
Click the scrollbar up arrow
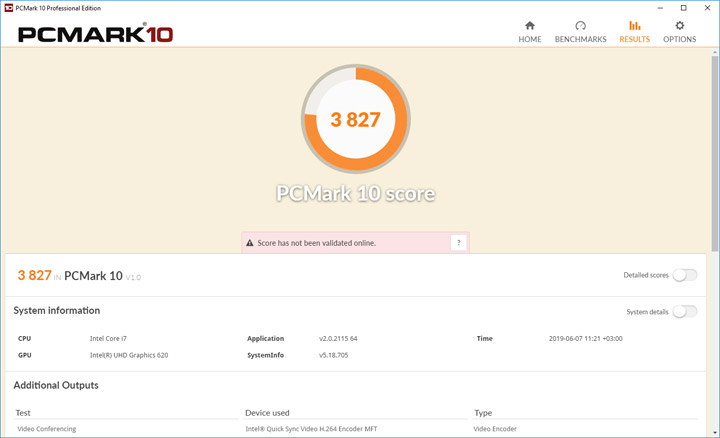click(714, 53)
